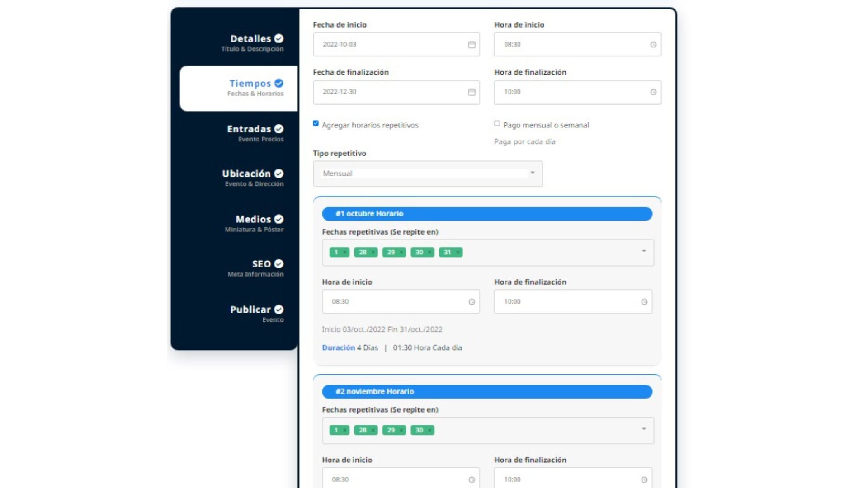This screenshot has height=488, width=868.
Task: Remove day 31 tag from octubre schedule
Action: (458, 253)
